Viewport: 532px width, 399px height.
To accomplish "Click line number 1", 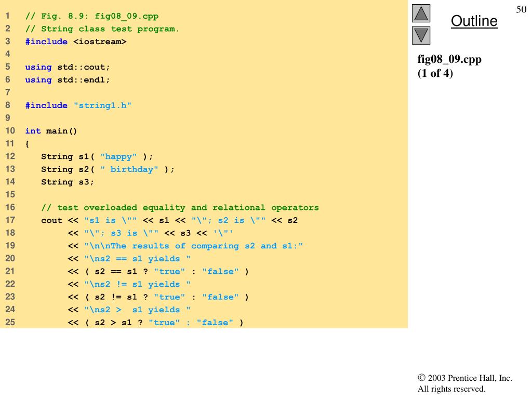I will 7,16.
